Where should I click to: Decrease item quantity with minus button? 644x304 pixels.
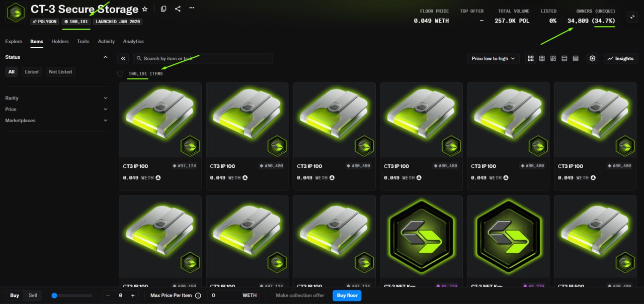pyautogui.click(x=108, y=295)
